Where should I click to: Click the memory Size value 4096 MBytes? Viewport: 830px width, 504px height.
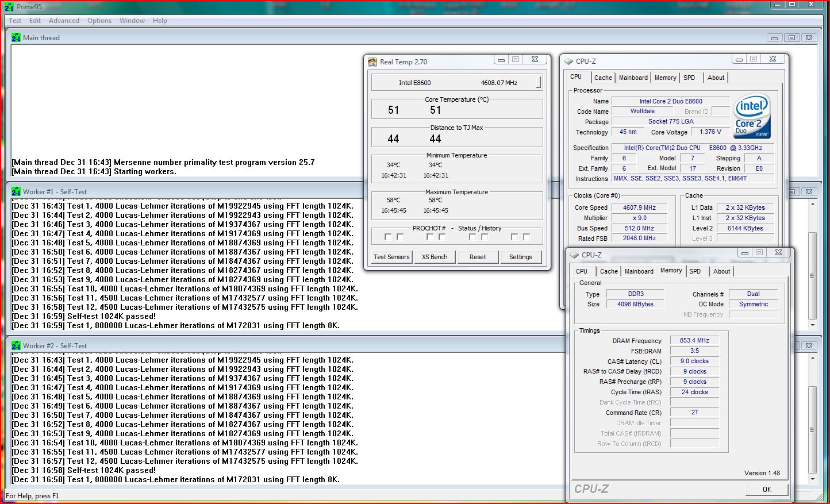click(635, 304)
